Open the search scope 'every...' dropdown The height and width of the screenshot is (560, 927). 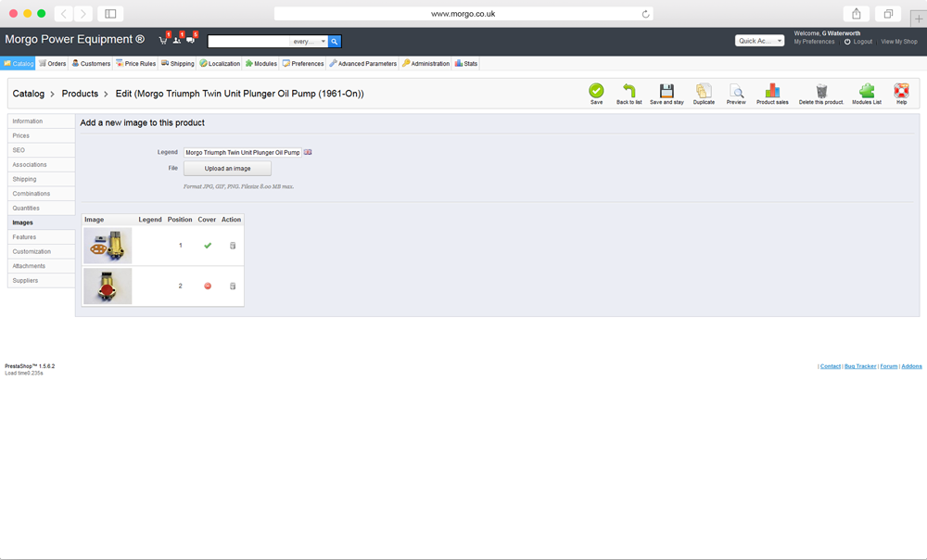pyautogui.click(x=310, y=42)
